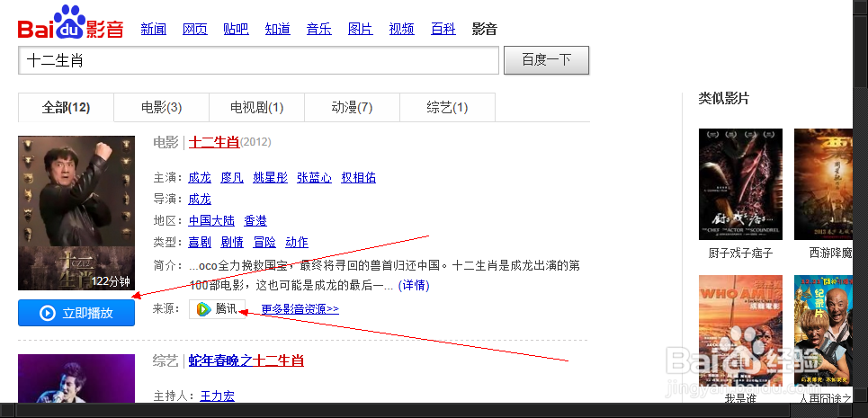This screenshot has height=418, width=868.
Task: Click the 立即播放 play button
Action: click(76, 313)
